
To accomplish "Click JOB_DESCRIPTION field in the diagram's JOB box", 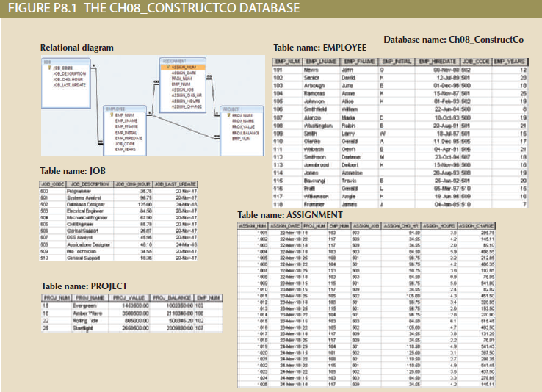I will [x=70, y=73].
